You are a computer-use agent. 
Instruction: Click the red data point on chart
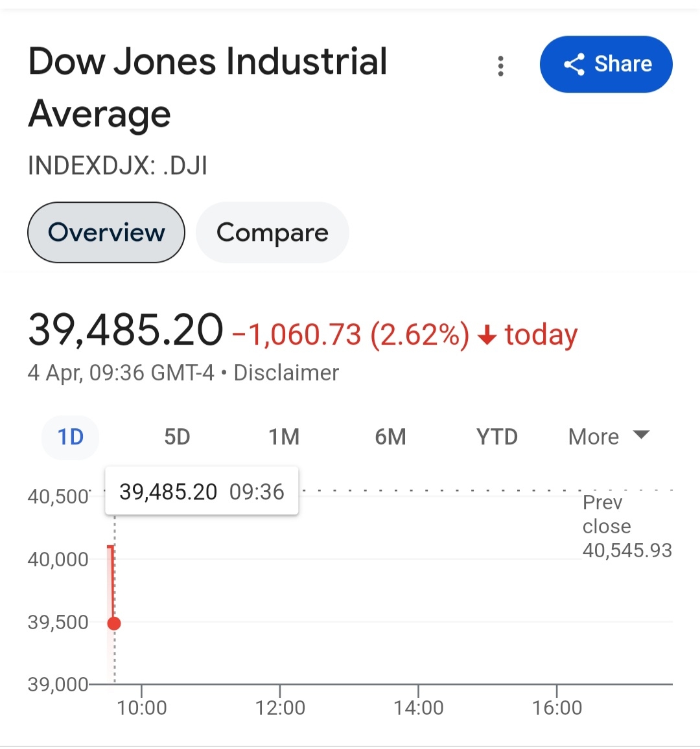(x=114, y=623)
